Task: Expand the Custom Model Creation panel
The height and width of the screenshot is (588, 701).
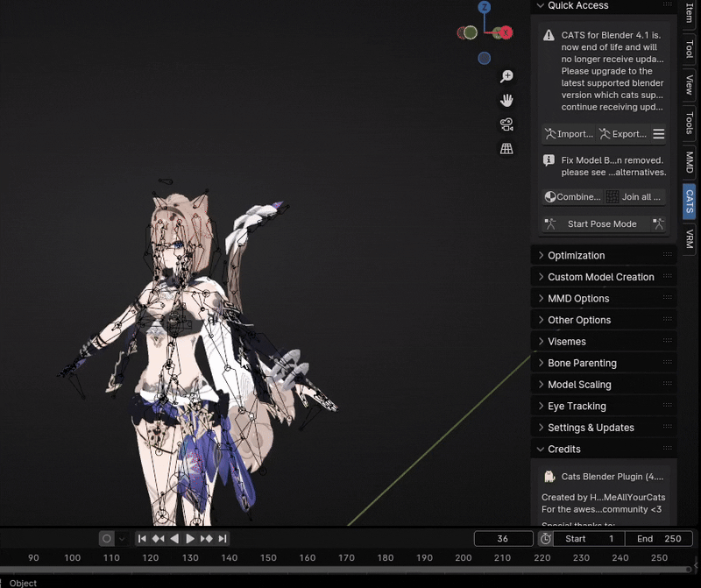Action: (x=604, y=277)
